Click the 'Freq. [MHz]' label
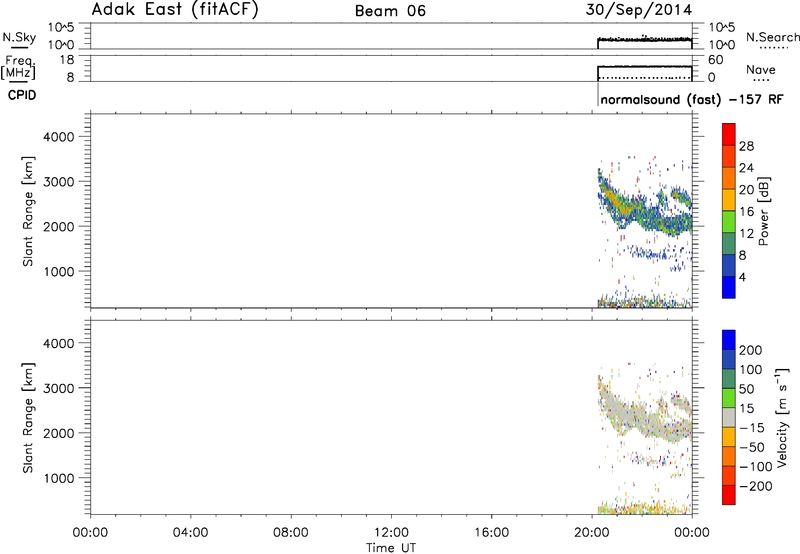 click(19, 67)
